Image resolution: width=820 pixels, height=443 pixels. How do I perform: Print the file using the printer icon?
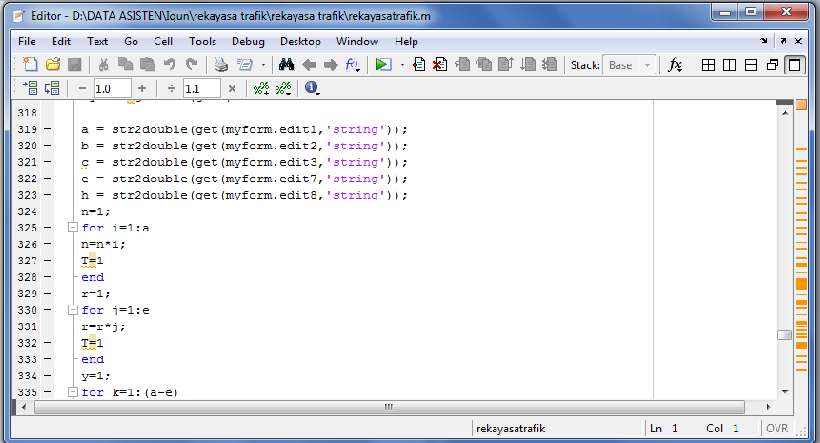[x=221, y=64]
